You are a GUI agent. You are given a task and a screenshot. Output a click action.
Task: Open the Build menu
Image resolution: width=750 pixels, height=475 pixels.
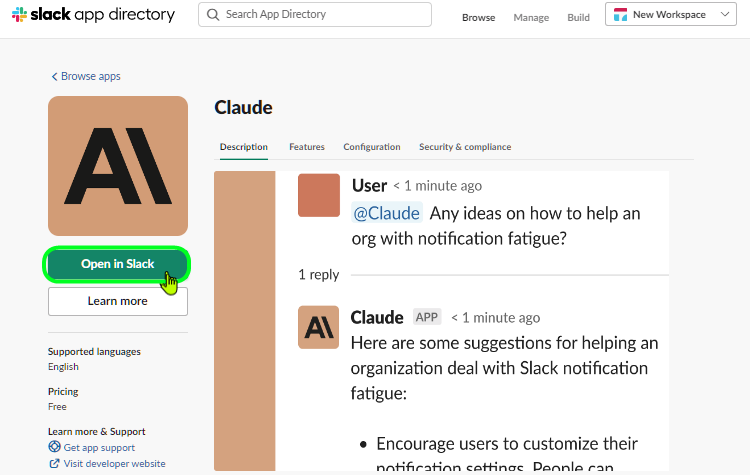point(578,18)
